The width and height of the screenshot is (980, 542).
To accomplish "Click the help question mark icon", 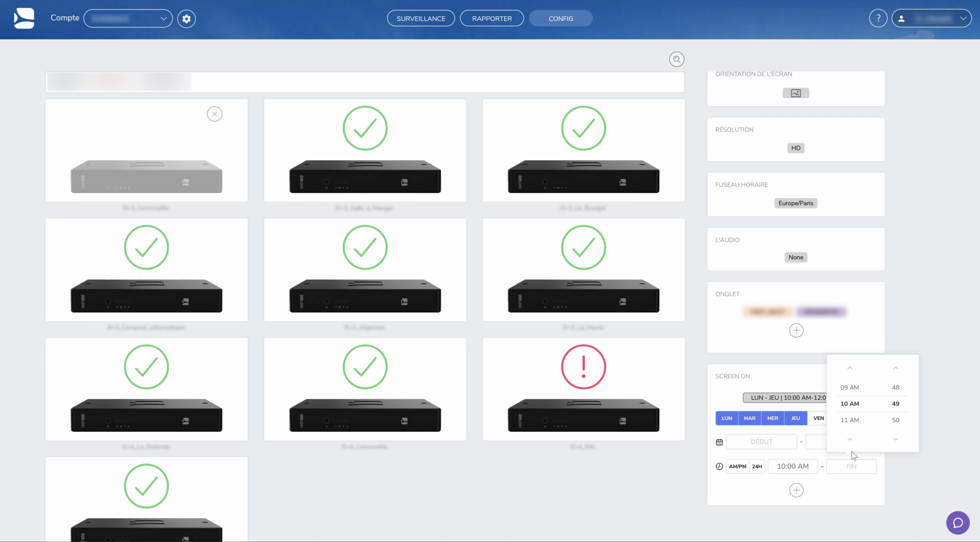I will pyautogui.click(x=878, y=19).
